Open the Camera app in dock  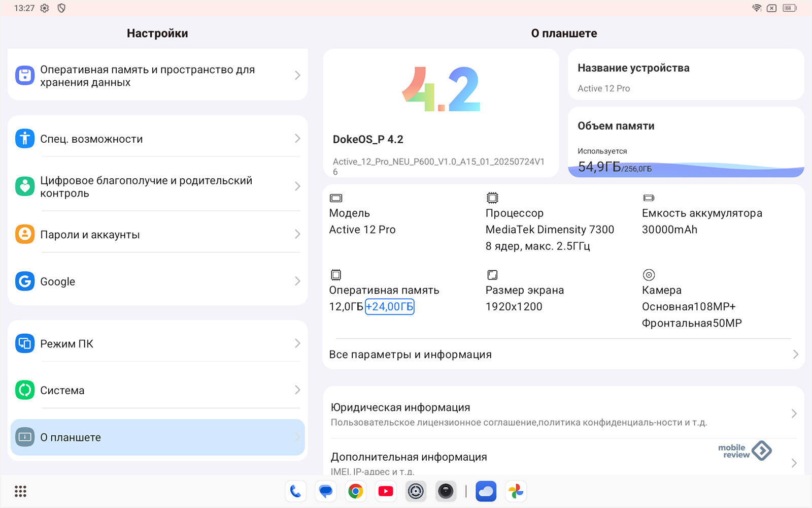[446, 491]
